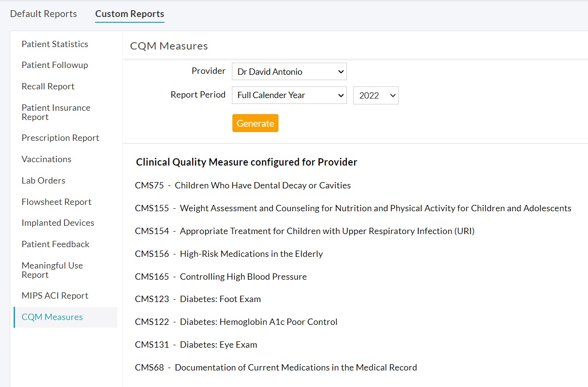The width and height of the screenshot is (588, 387).
Task: Click the Generate button
Action: tap(255, 123)
